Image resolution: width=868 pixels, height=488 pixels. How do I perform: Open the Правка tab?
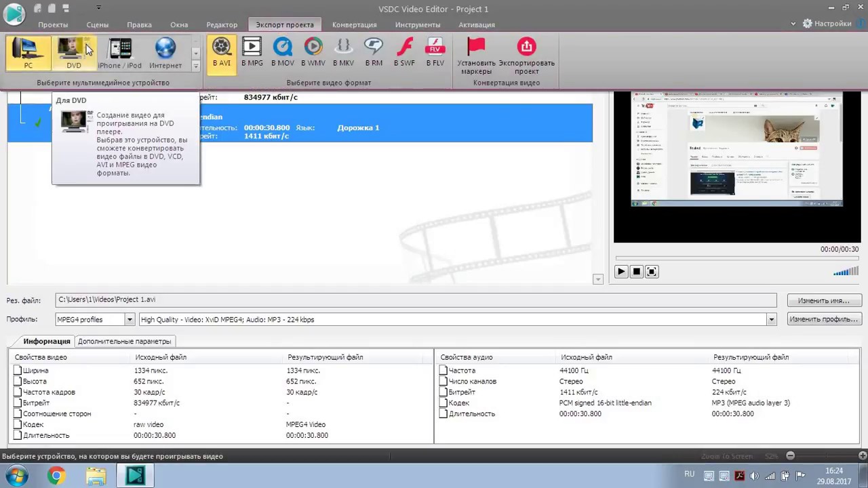139,24
